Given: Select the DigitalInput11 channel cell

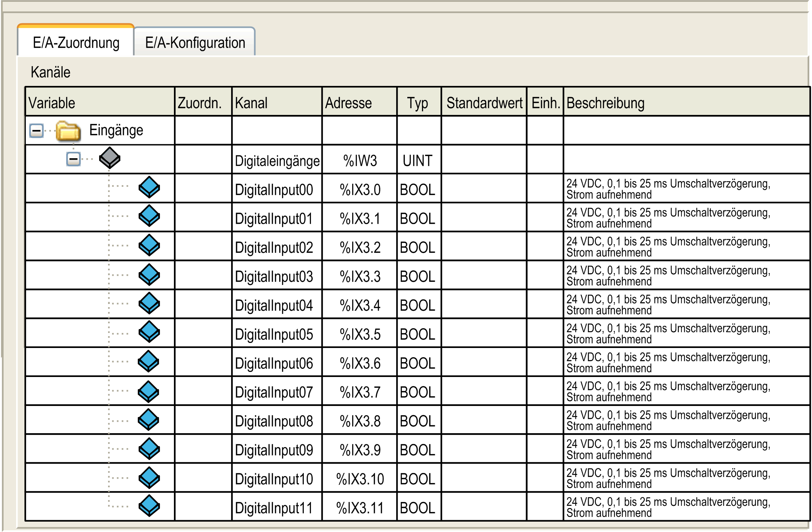Looking at the screenshot, I should click(277, 507).
